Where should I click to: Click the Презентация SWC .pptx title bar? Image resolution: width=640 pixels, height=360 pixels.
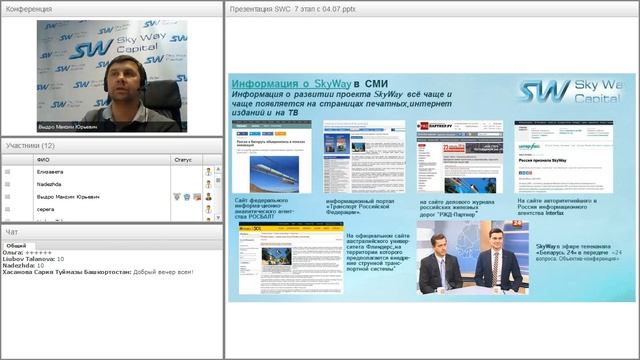[432, 9]
